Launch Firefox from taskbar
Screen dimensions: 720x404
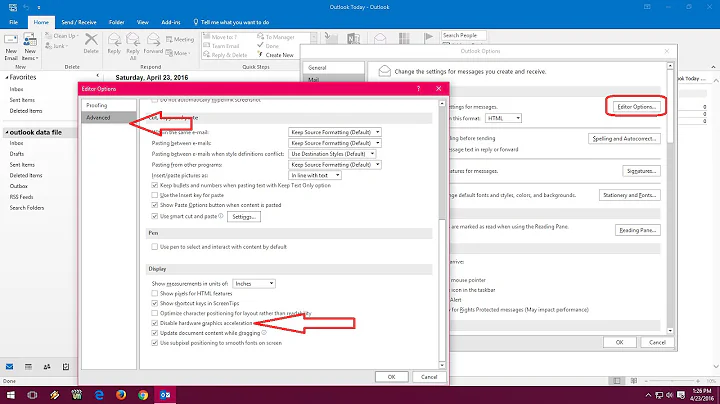point(121,395)
